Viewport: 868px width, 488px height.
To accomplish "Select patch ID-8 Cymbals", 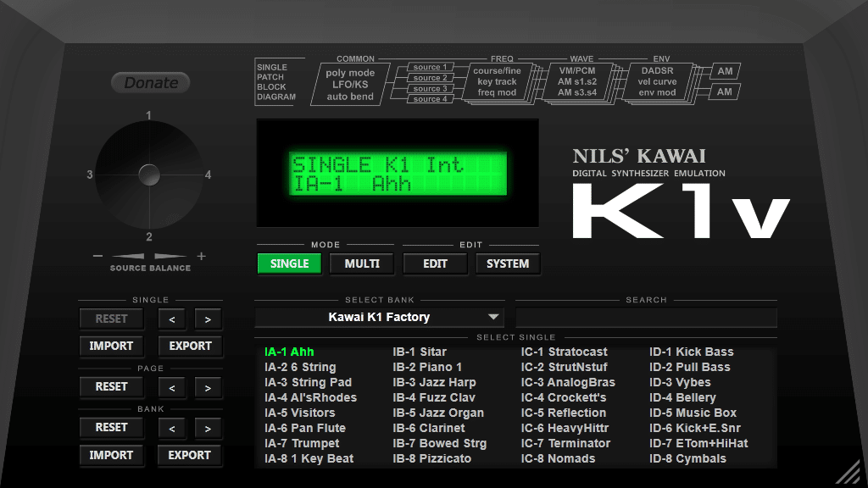I will click(687, 458).
